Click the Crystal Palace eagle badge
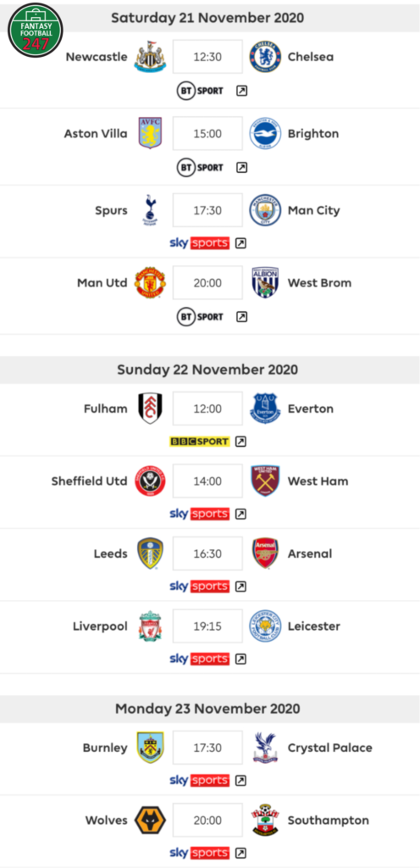The width and height of the screenshot is (420, 868). tap(265, 748)
